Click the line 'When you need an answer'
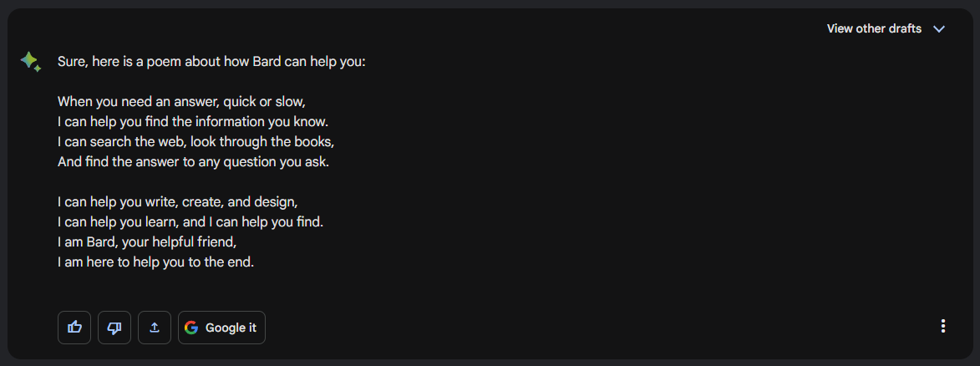Screen dimensions: 980x366 tap(181, 102)
